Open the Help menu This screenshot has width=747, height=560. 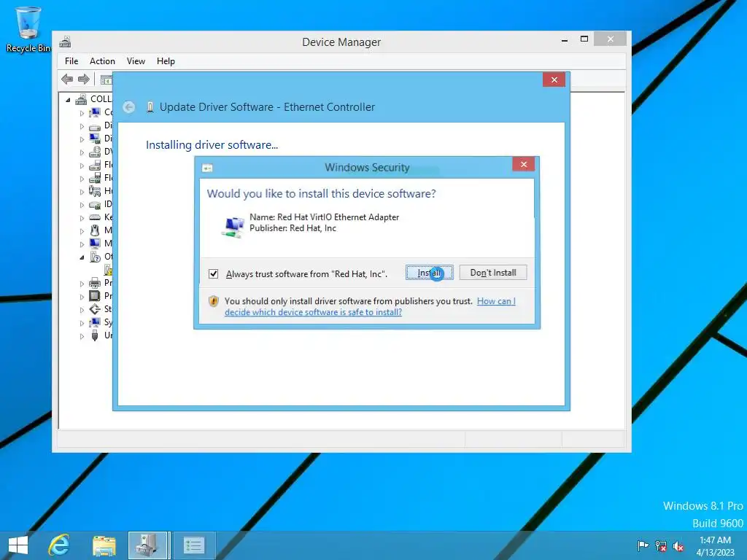(x=166, y=61)
